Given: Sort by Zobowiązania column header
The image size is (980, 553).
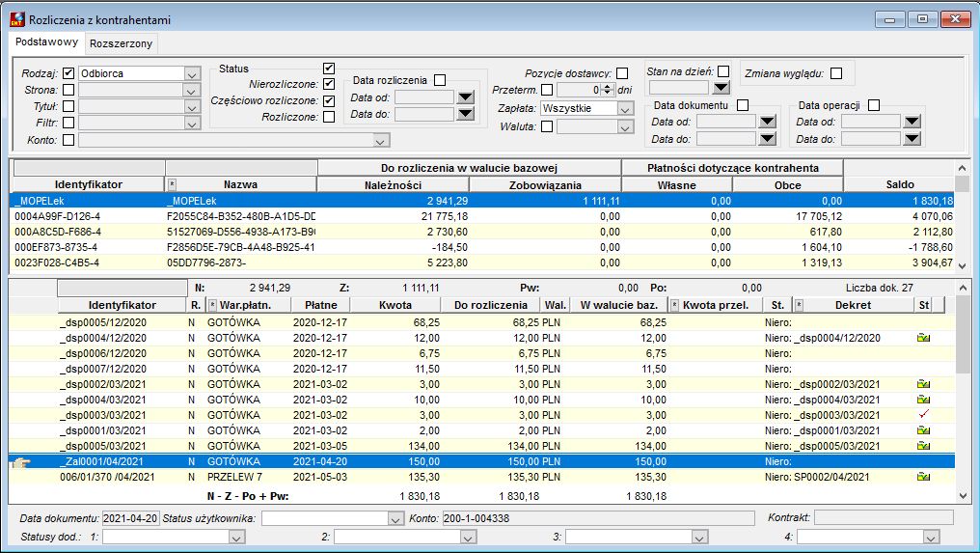Looking at the screenshot, I should (x=545, y=185).
